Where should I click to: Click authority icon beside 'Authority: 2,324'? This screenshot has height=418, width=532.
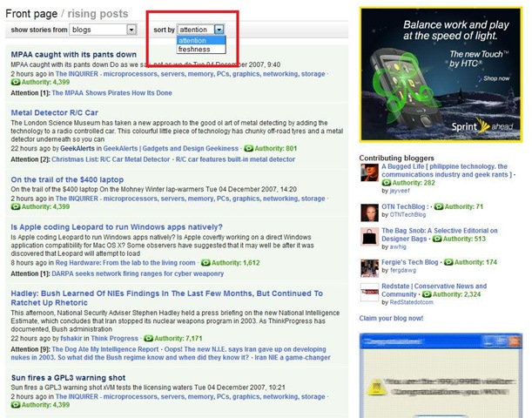point(427,294)
